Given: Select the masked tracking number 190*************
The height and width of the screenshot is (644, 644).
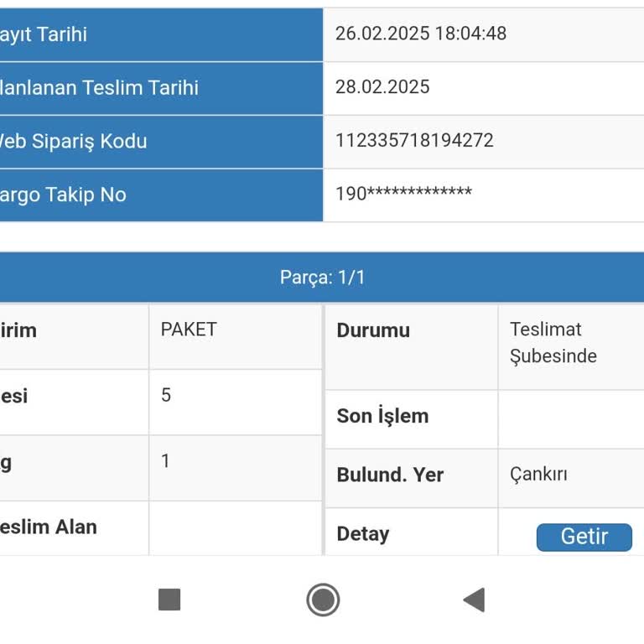Looking at the screenshot, I should 403,194.
